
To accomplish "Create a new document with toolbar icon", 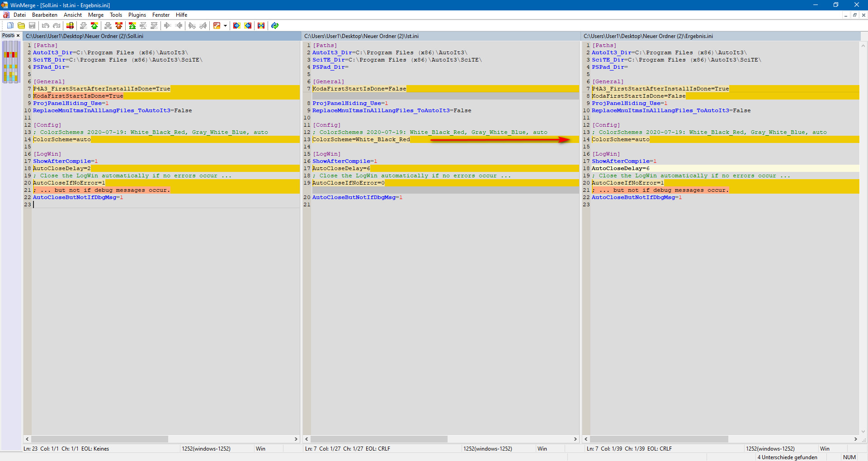I will [x=10, y=26].
